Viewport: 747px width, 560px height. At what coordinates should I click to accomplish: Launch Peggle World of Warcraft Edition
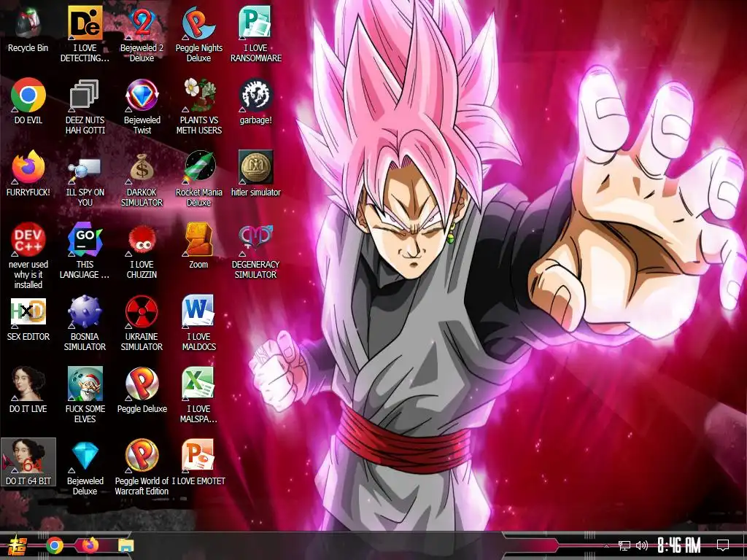[x=142, y=467]
